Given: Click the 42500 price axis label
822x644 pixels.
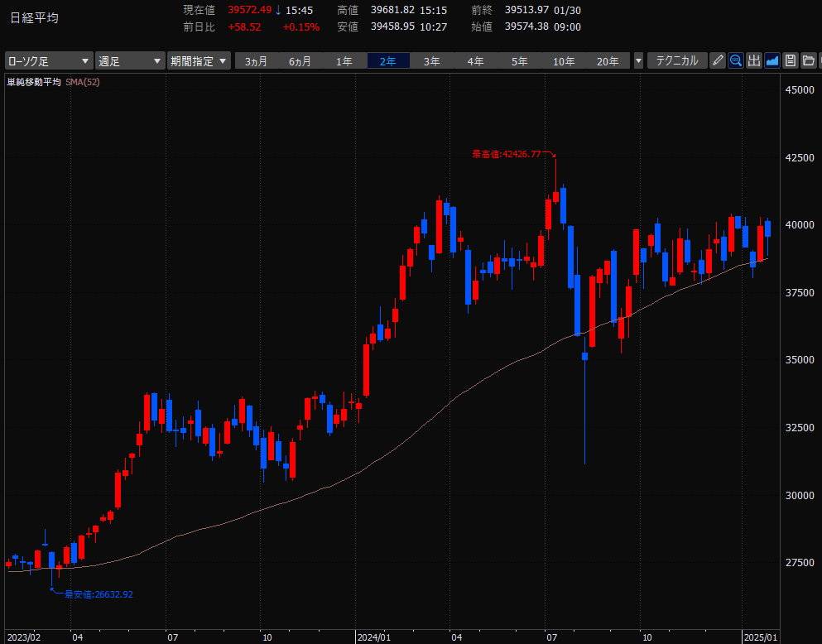Looking at the screenshot, I should 800,158.
